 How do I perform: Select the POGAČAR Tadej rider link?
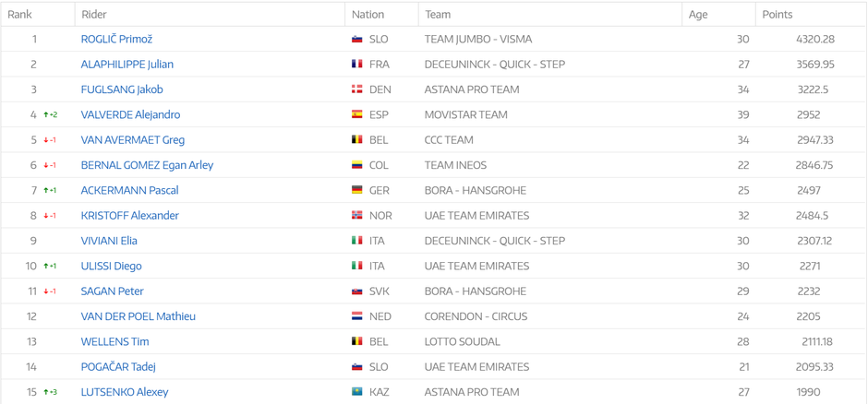point(118,367)
